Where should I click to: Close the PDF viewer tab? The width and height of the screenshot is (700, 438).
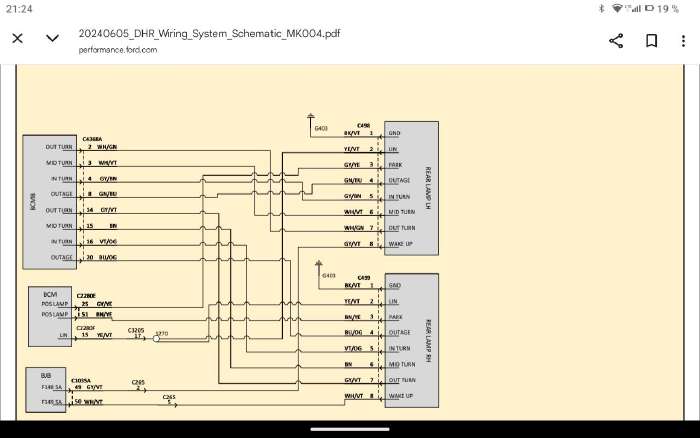click(x=17, y=38)
